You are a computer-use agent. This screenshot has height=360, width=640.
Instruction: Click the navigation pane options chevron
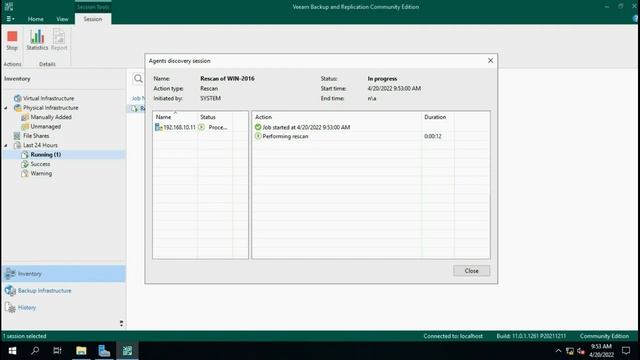[x=121, y=324]
